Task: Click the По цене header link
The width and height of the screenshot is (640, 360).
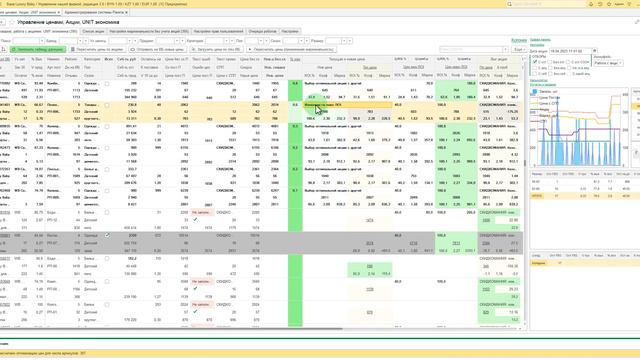Action: tap(486, 67)
